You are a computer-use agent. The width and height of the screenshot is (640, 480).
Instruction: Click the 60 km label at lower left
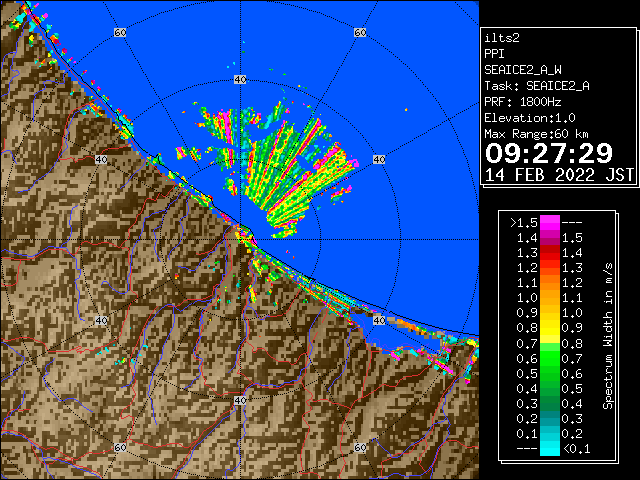[120, 447]
